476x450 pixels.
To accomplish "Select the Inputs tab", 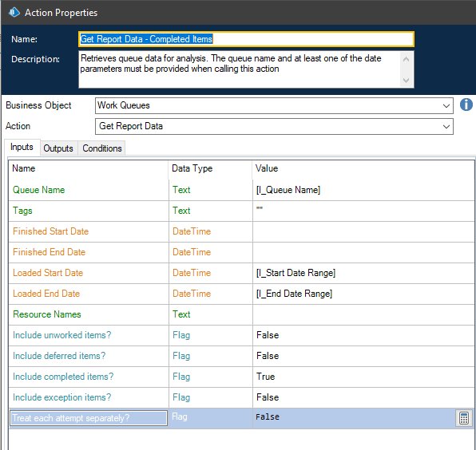I will coord(22,147).
